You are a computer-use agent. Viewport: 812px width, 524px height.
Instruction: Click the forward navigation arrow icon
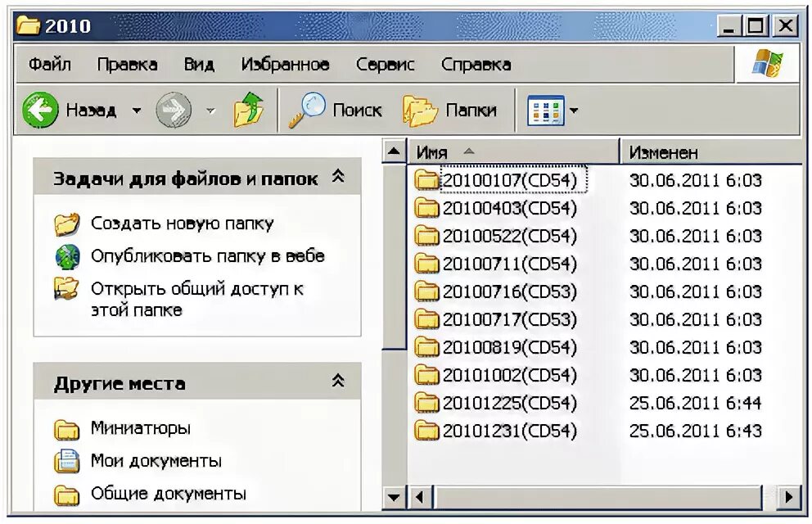pos(174,109)
